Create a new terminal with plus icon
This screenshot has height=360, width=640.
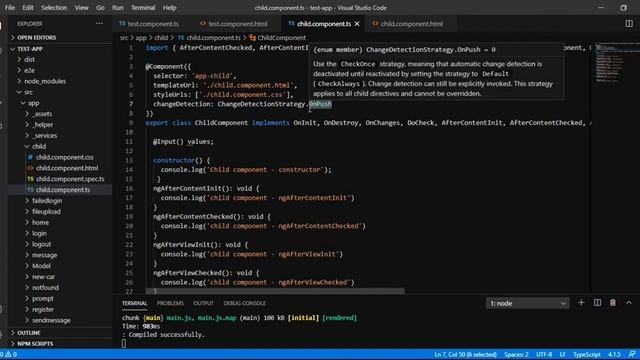(581, 303)
